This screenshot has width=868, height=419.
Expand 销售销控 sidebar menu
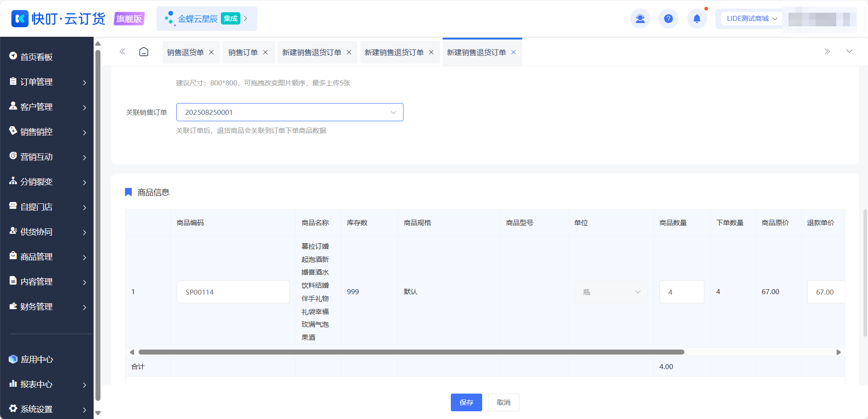pos(47,132)
